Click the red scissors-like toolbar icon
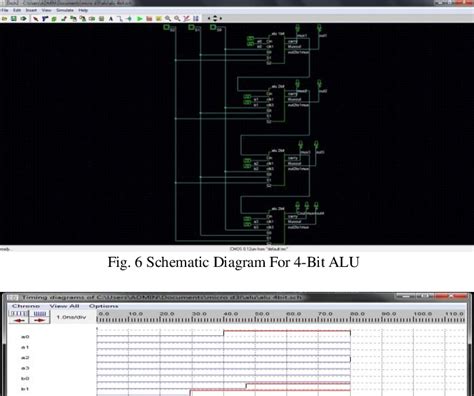Screen dimensions: 474x396 (187, 19)
